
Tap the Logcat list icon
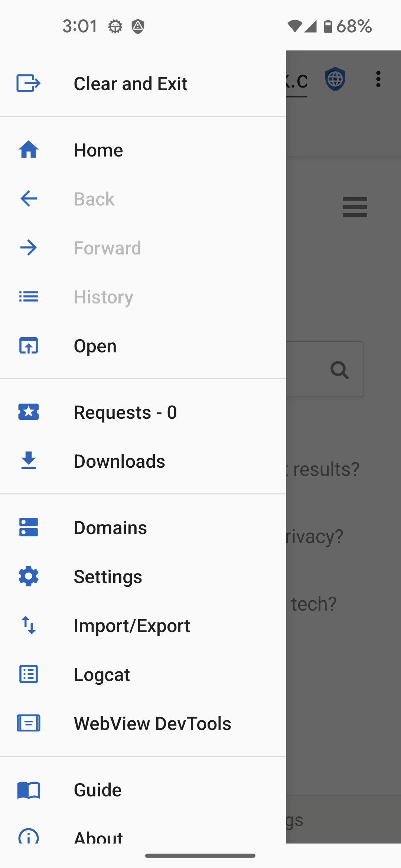coord(29,674)
